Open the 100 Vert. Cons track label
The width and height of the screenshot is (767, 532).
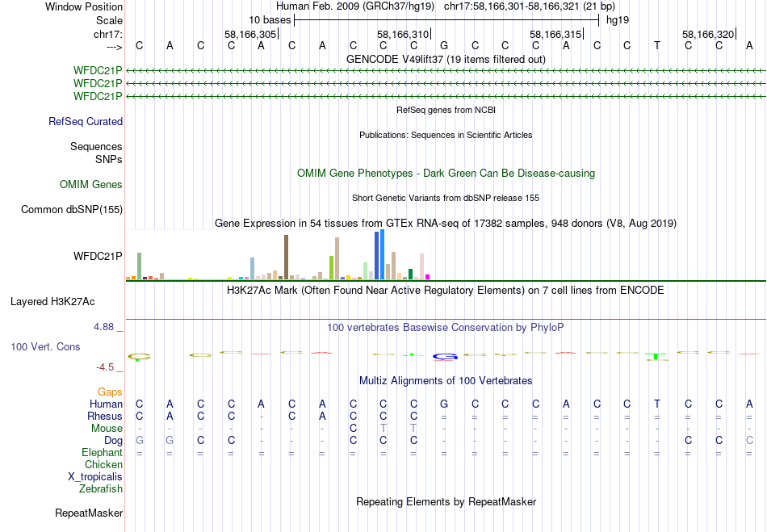(45, 346)
